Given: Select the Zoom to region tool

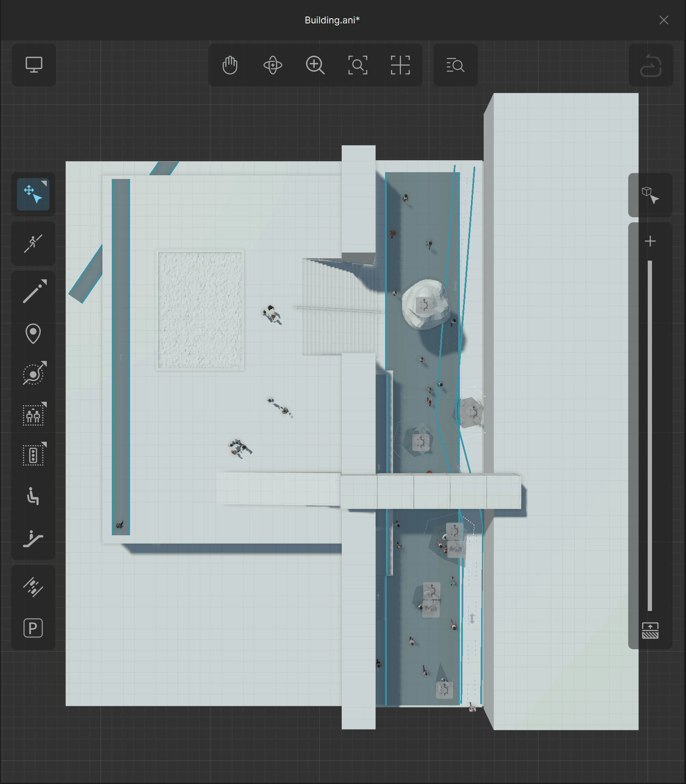Looking at the screenshot, I should click(x=357, y=65).
